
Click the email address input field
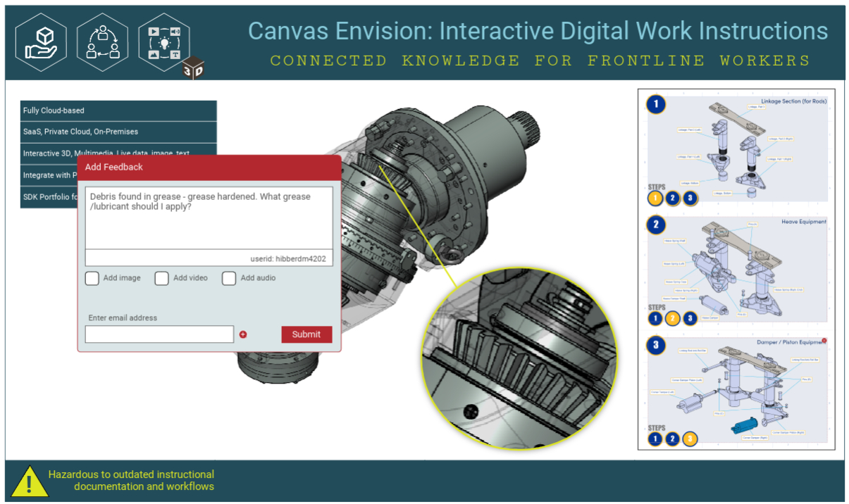coord(159,334)
